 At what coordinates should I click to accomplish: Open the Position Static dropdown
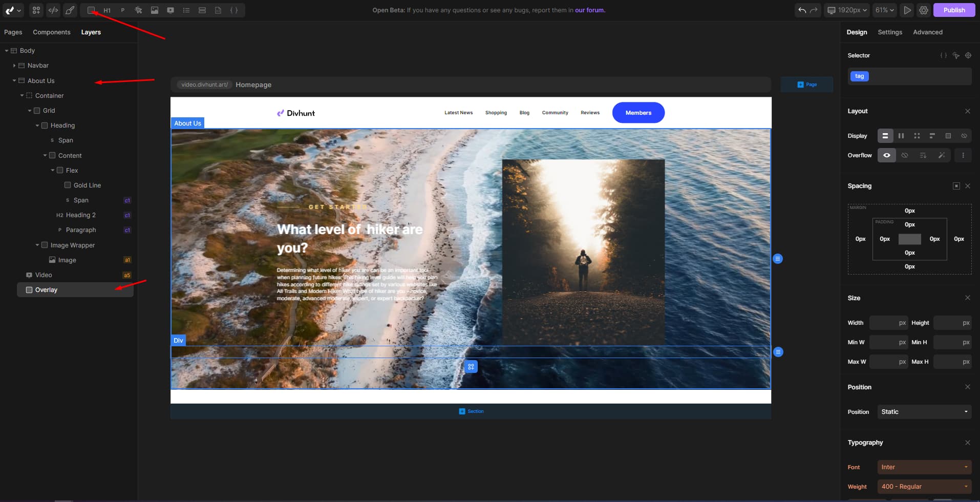coord(924,412)
